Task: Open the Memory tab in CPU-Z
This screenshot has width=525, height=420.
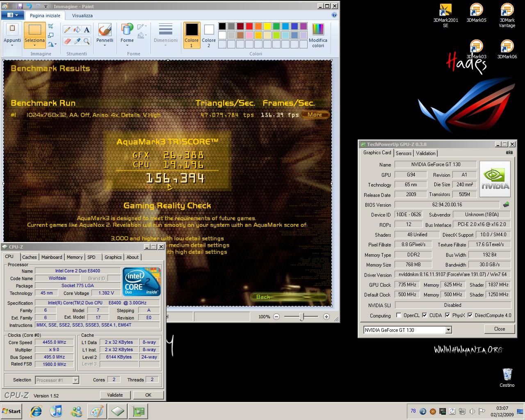Action: [75, 257]
